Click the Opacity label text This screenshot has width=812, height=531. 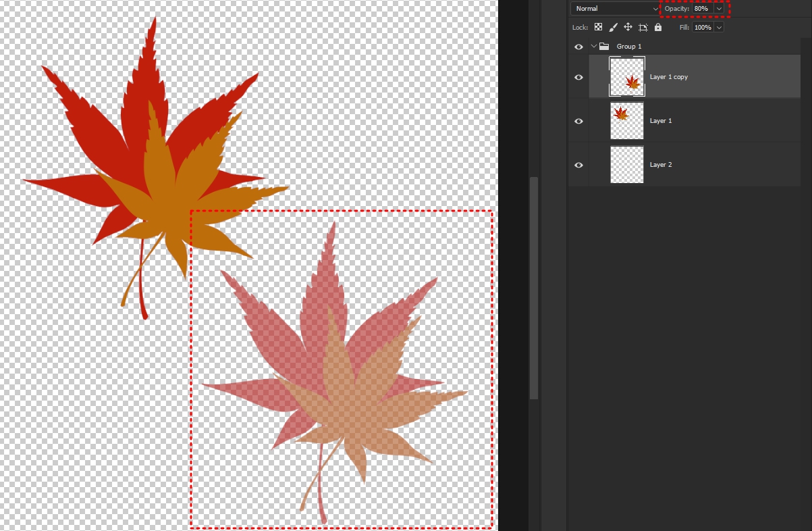click(677, 9)
